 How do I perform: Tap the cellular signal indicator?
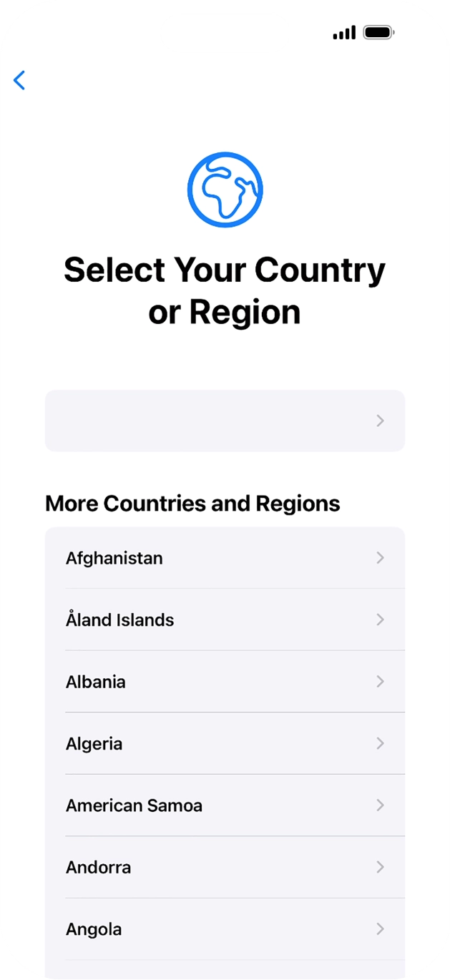click(343, 32)
